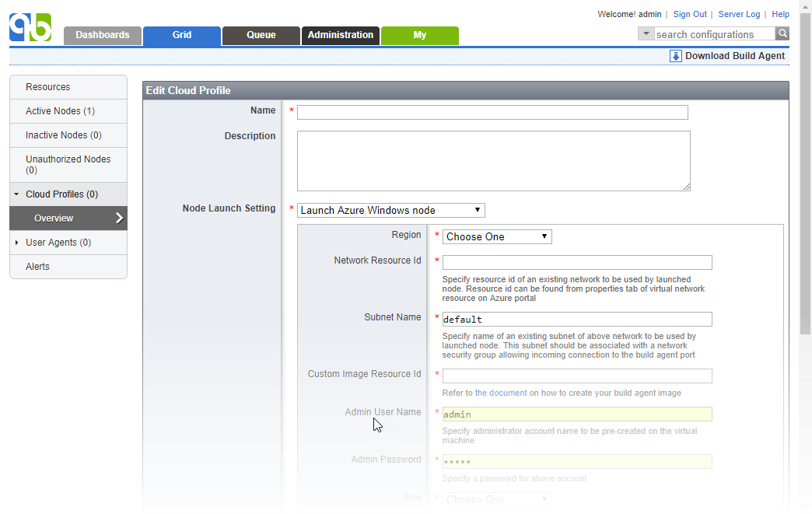Open the My tab
Image resolution: width=812 pixels, height=514 pixels.
coord(419,35)
